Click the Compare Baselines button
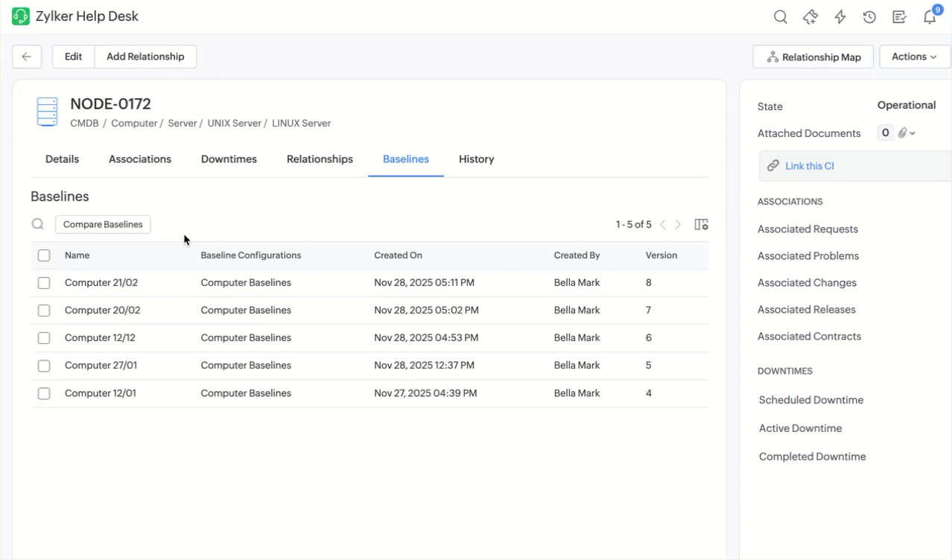Viewport: 952px width, 560px height. [103, 224]
